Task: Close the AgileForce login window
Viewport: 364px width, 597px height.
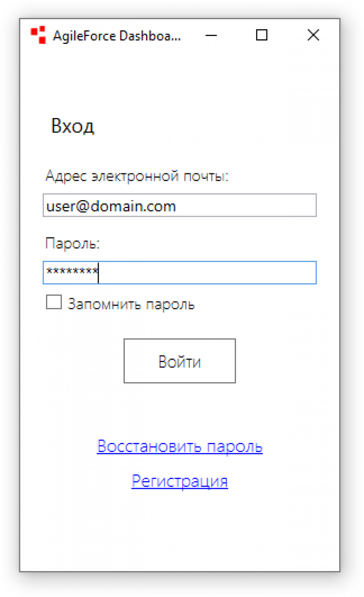Action: click(314, 35)
